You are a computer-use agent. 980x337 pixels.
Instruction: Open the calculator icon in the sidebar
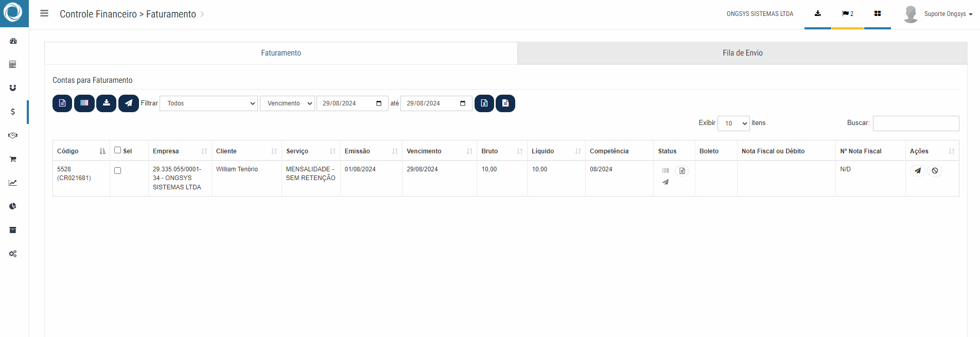point(13,64)
